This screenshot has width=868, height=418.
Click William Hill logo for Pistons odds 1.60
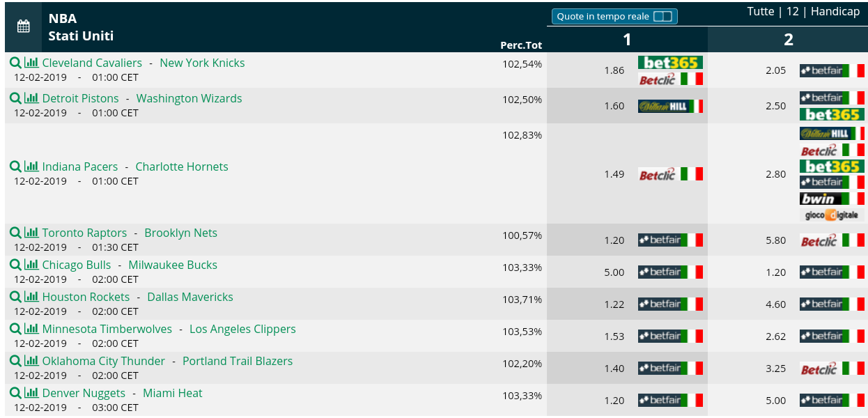pos(670,106)
